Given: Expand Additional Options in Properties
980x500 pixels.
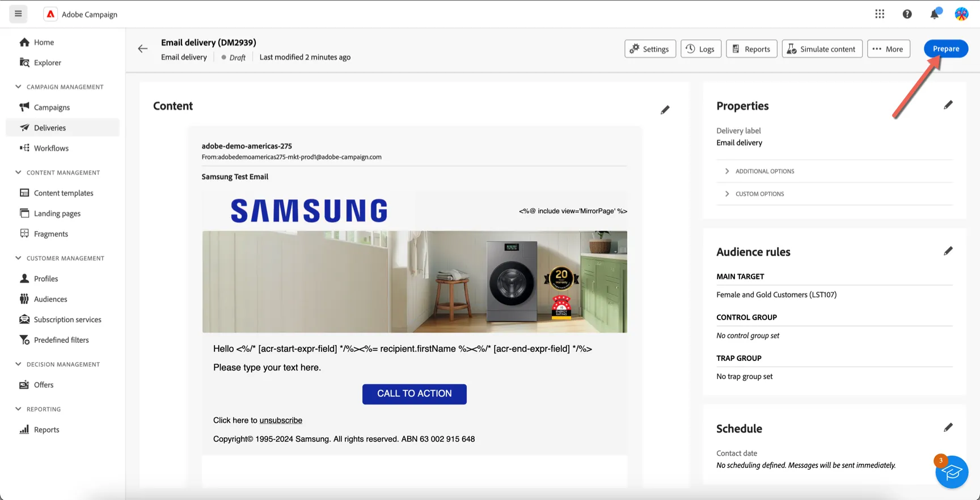Looking at the screenshot, I should pos(835,171).
